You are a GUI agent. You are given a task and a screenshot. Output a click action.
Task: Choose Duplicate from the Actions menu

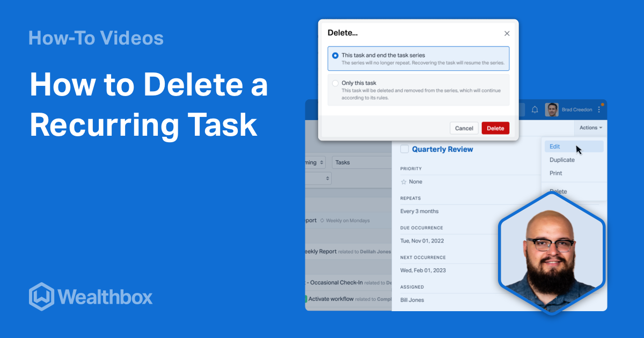tap(562, 160)
